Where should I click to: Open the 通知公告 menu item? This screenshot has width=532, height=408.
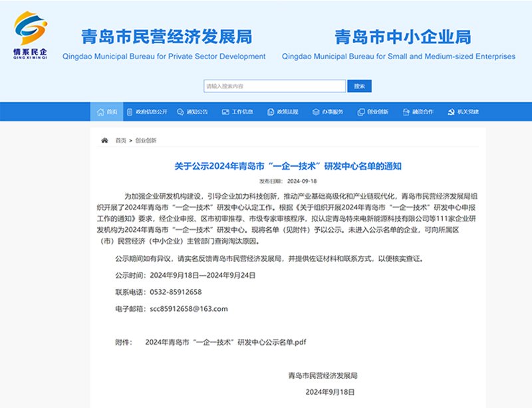[192, 112]
